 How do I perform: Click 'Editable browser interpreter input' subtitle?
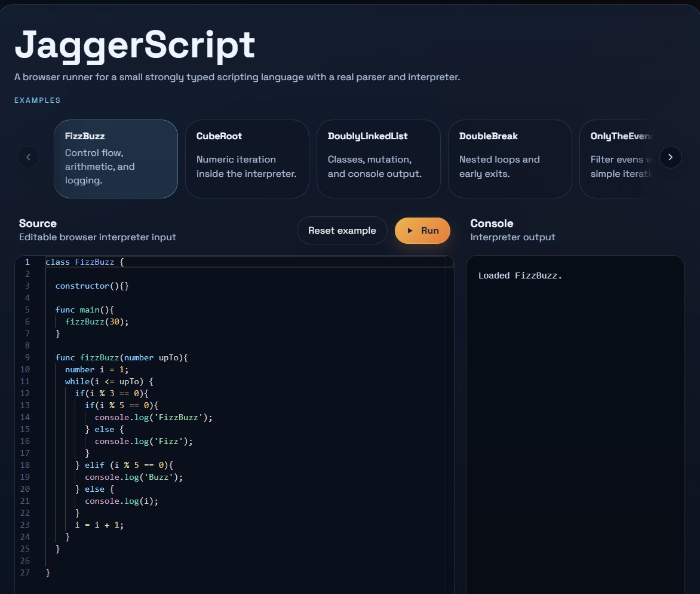[x=97, y=237]
